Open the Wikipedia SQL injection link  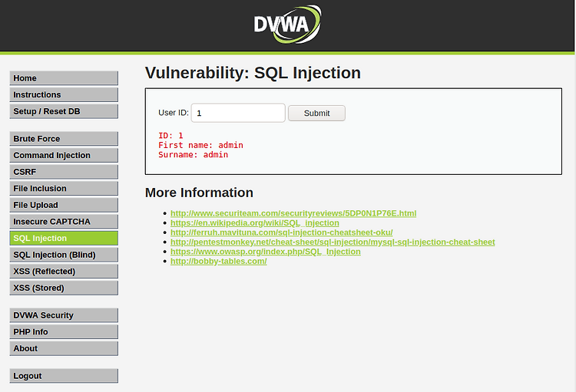[x=254, y=222]
